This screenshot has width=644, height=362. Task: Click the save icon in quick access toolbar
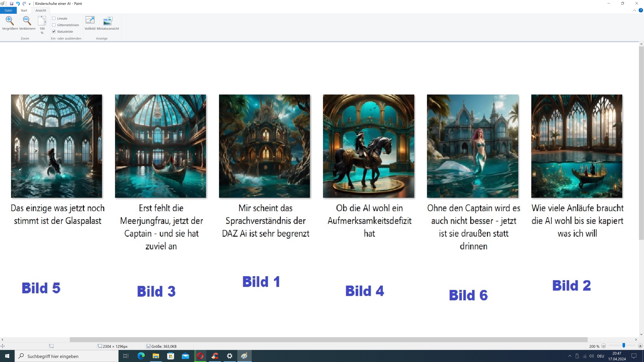click(x=12, y=4)
